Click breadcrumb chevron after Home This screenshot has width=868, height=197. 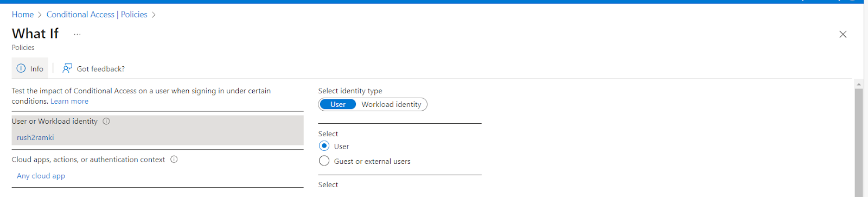(40, 15)
